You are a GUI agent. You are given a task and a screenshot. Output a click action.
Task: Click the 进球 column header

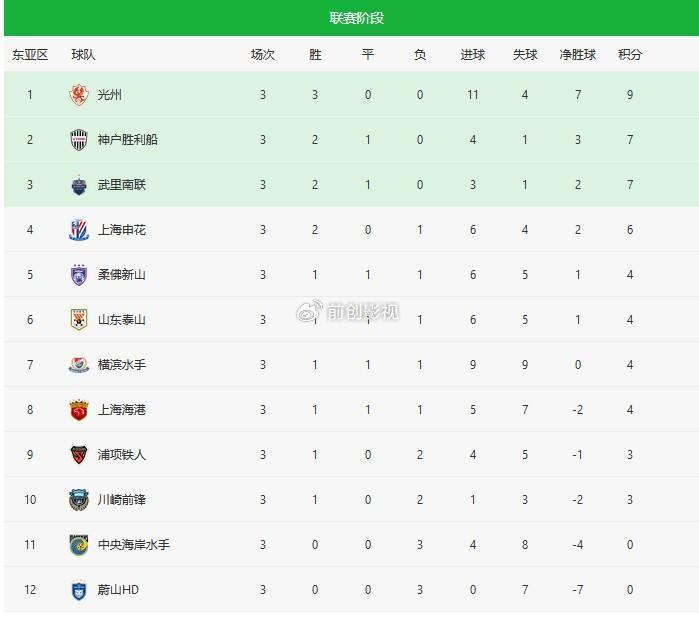coord(473,55)
